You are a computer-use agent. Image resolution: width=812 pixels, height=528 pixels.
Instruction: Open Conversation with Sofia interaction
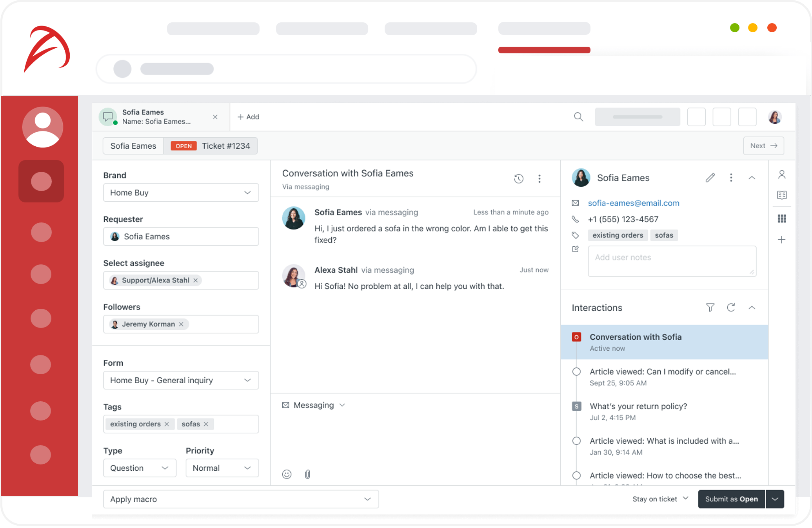[x=664, y=342]
